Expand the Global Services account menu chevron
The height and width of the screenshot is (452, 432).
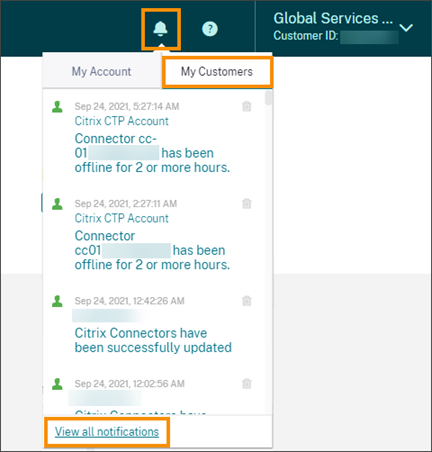(406, 28)
